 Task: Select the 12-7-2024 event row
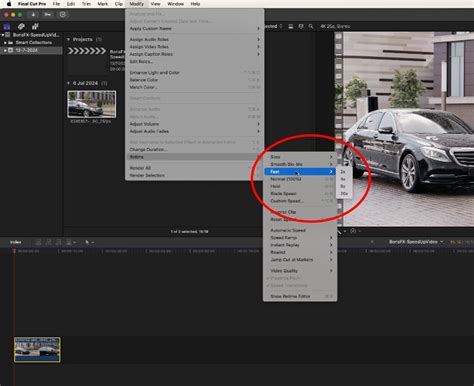pos(31,50)
